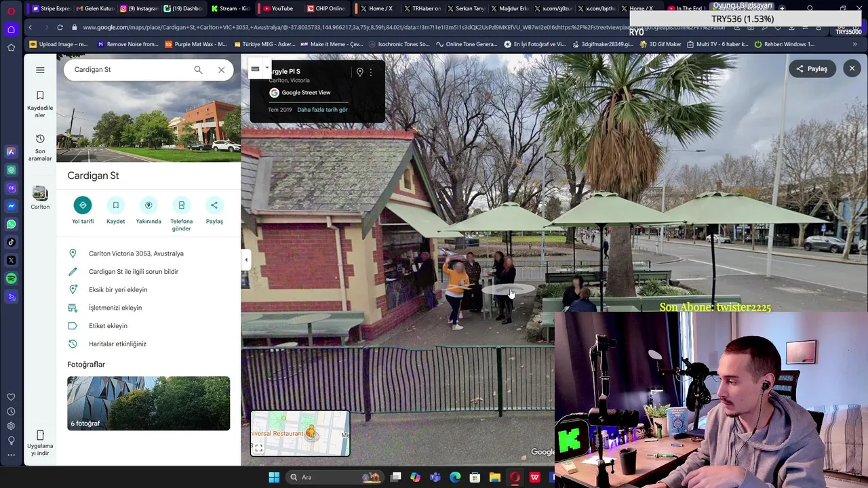Open Microsoft Edge from the taskbar
This screenshot has height=488, width=868.
pos(455,477)
